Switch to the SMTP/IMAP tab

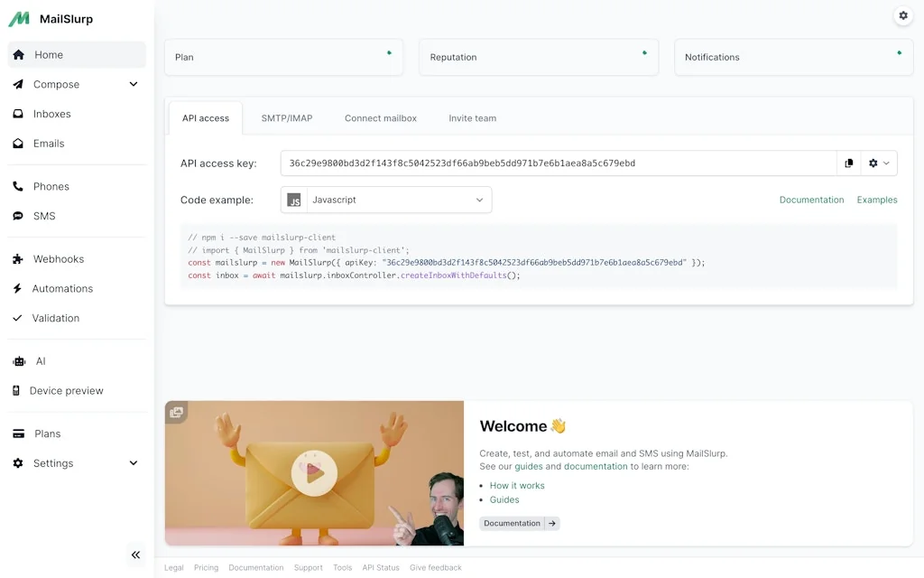coord(286,117)
